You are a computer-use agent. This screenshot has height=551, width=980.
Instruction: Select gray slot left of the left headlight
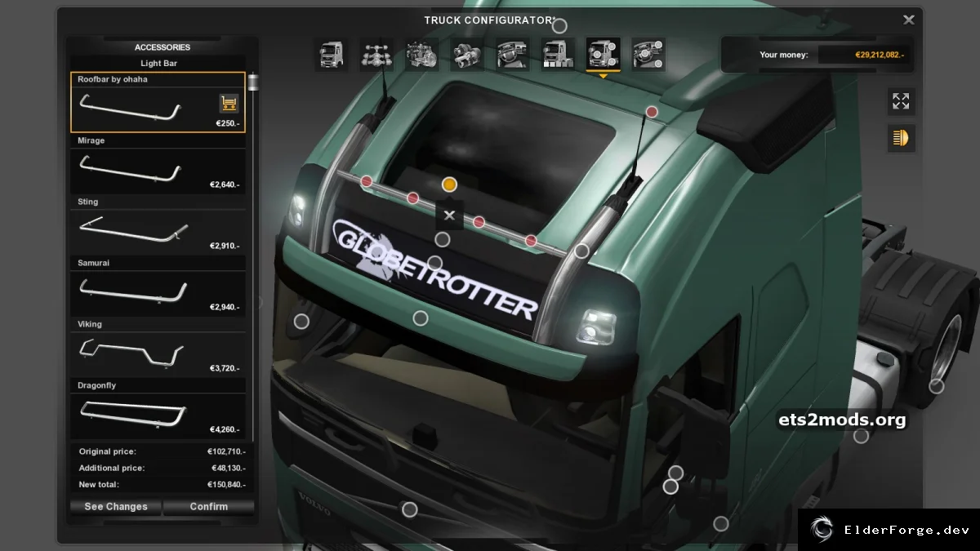point(301,322)
